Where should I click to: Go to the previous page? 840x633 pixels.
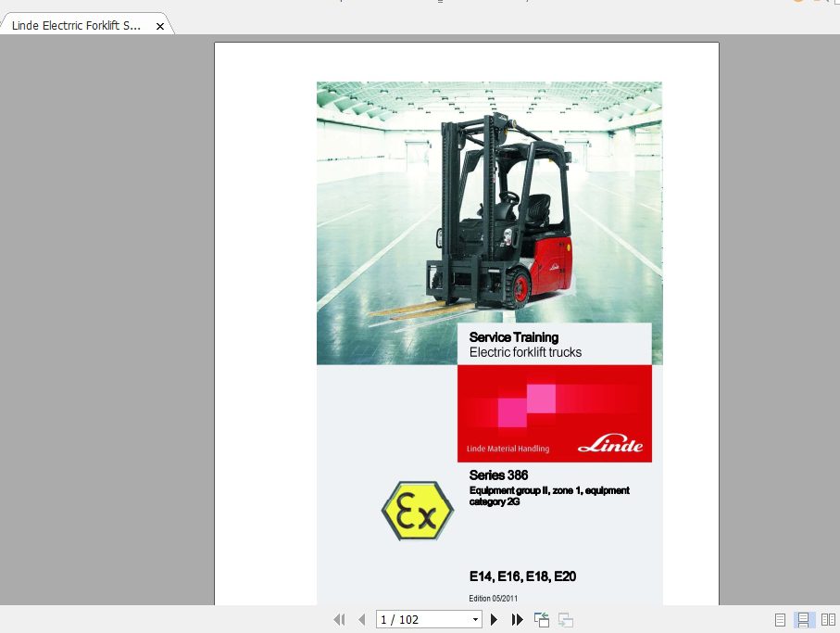362,620
